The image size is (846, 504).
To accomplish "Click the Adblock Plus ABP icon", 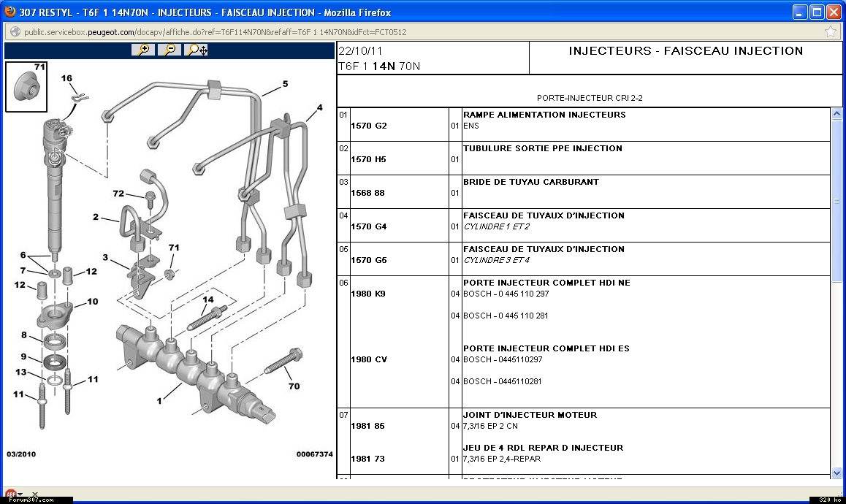I will pyautogui.click(x=9, y=495).
